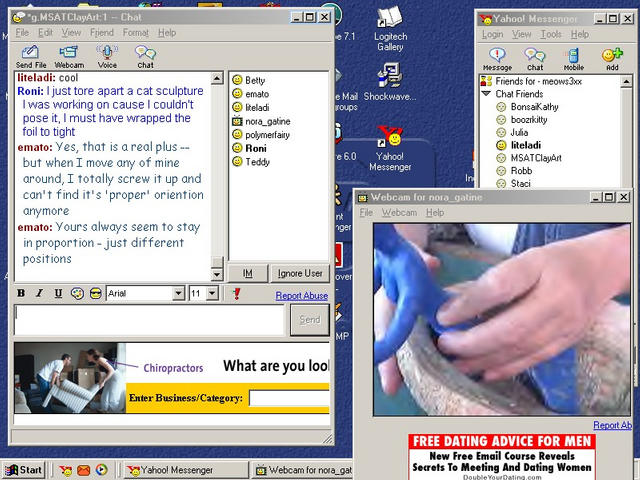Open Help menu in chat window
Screen dimensions: 640x480
167,33
